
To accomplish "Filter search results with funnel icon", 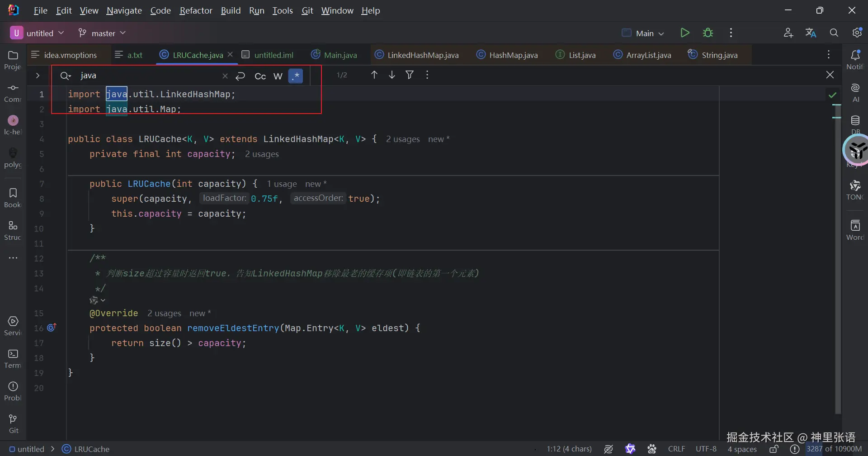I will (x=410, y=75).
